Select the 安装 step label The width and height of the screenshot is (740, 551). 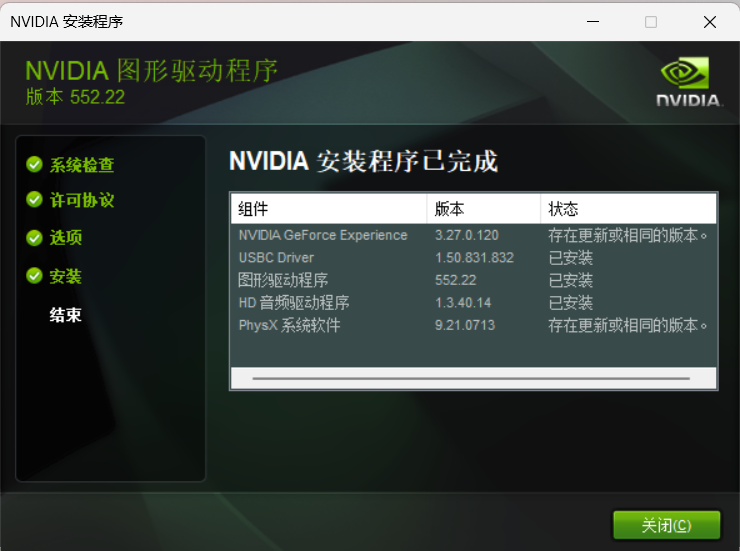(66, 276)
